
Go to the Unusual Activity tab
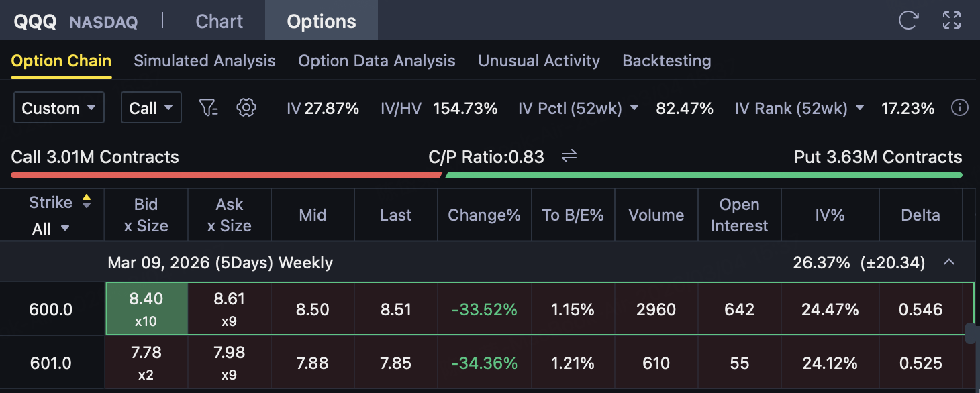pyautogui.click(x=539, y=61)
